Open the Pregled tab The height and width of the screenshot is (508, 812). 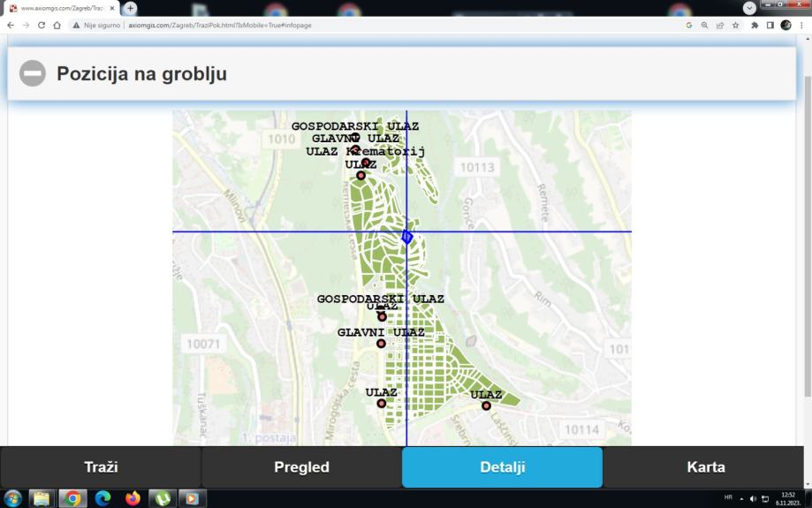[x=301, y=467]
